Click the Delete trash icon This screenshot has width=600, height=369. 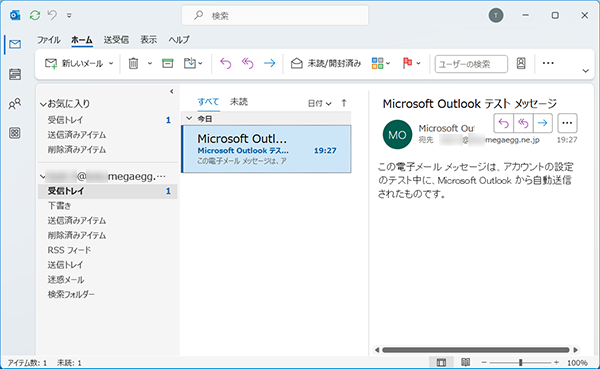click(133, 64)
